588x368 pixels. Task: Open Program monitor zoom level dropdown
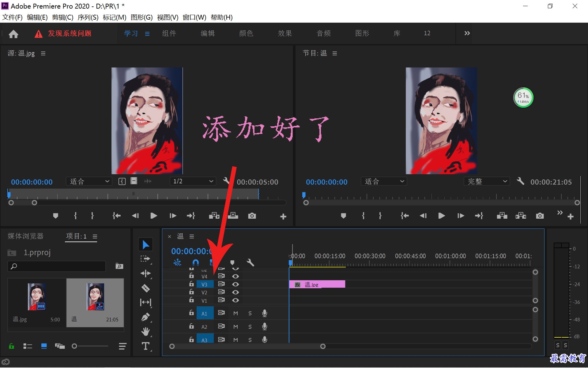384,181
